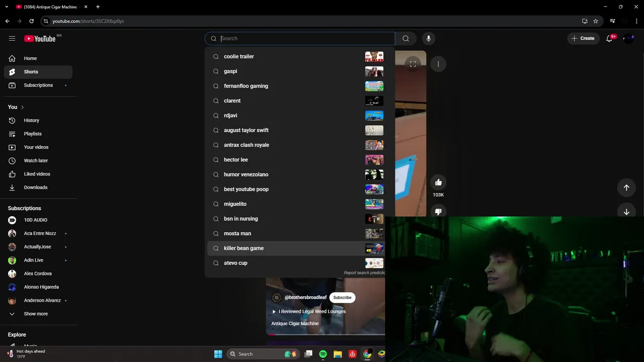This screenshot has height=362, width=644.
Task: Like the Short with thumbs up
Action: [x=438, y=182]
